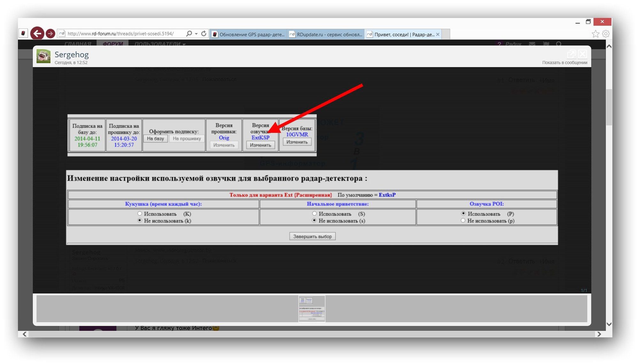This screenshot has width=639, height=364.
Task: Open favorites star icon
Action: click(595, 34)
